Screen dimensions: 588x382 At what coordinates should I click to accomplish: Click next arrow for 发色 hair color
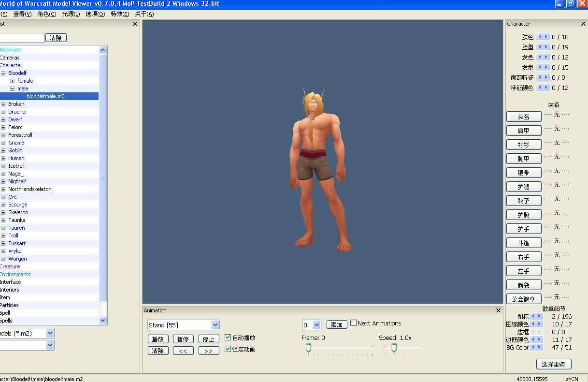coord(546,57)
